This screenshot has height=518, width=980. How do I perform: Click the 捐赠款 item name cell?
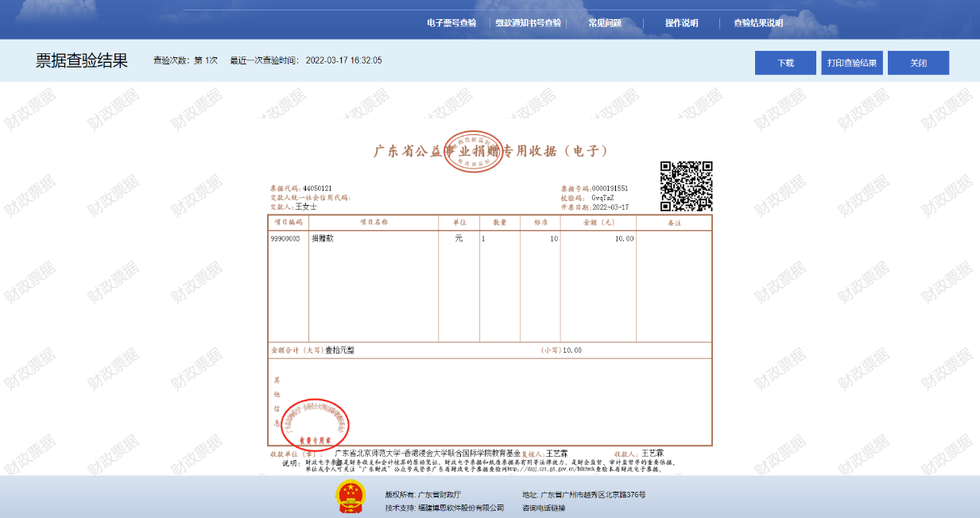(x=322, y=238)
